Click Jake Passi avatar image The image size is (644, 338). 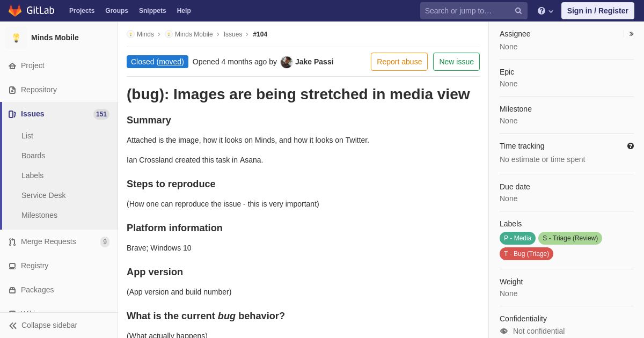click(x=287, y=62)
